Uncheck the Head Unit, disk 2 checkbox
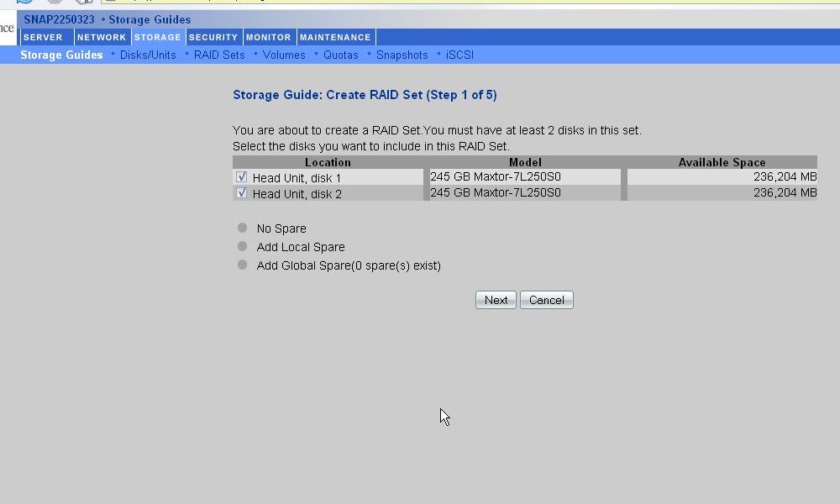This screenshot has height=504, width=840. click(242, 193)
